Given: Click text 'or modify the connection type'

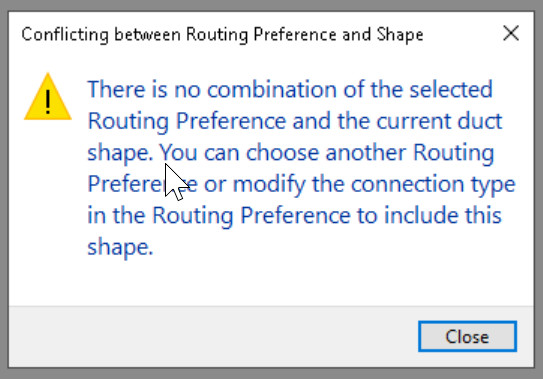Looking at the screenshot, I should (359, 184).
